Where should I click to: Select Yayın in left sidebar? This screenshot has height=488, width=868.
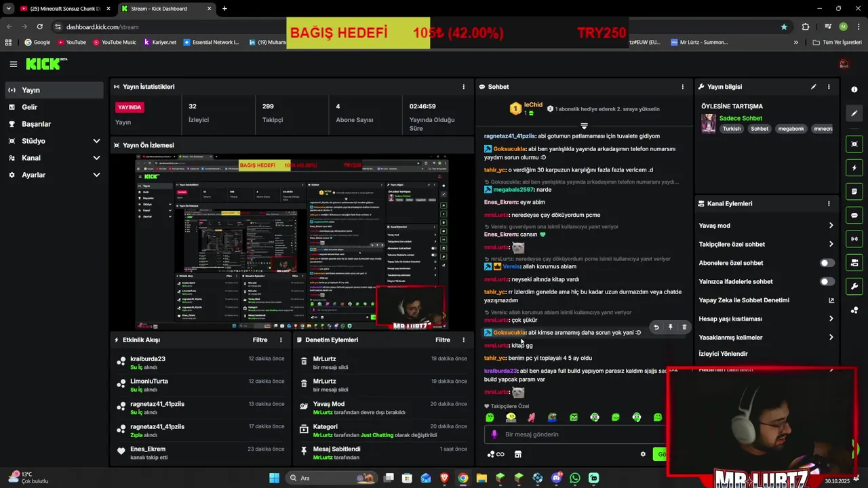[x=54, y=90]
